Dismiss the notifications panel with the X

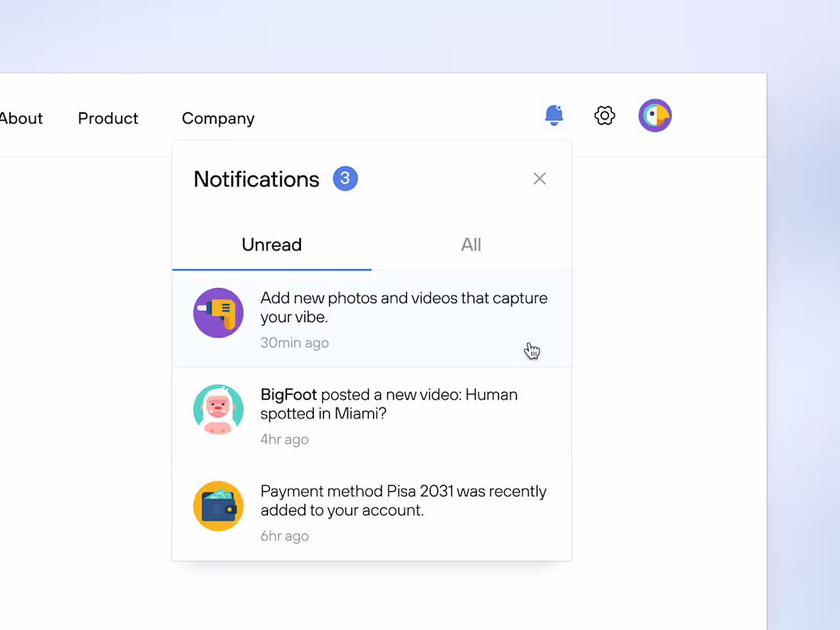(x=539, y=178)
